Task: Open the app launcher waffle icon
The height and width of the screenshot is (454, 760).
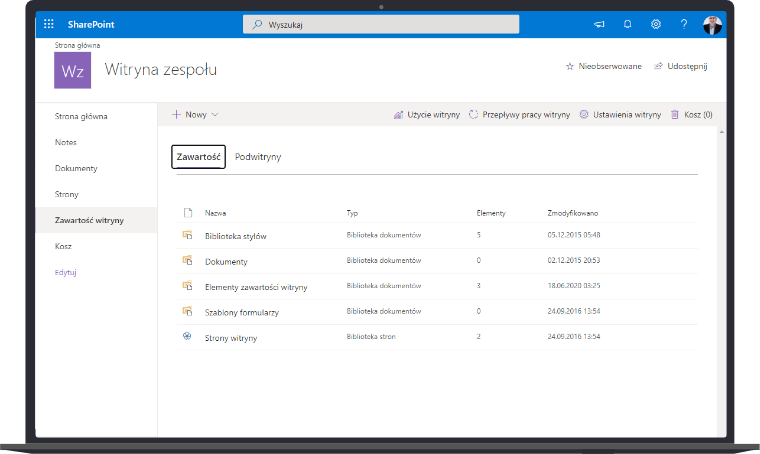Action: tap(49, 24)
